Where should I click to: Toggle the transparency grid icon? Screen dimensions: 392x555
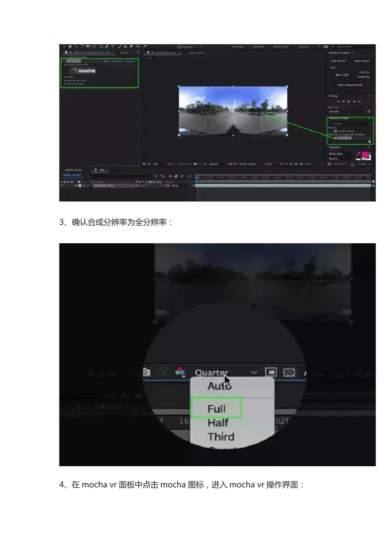point(289,372)
